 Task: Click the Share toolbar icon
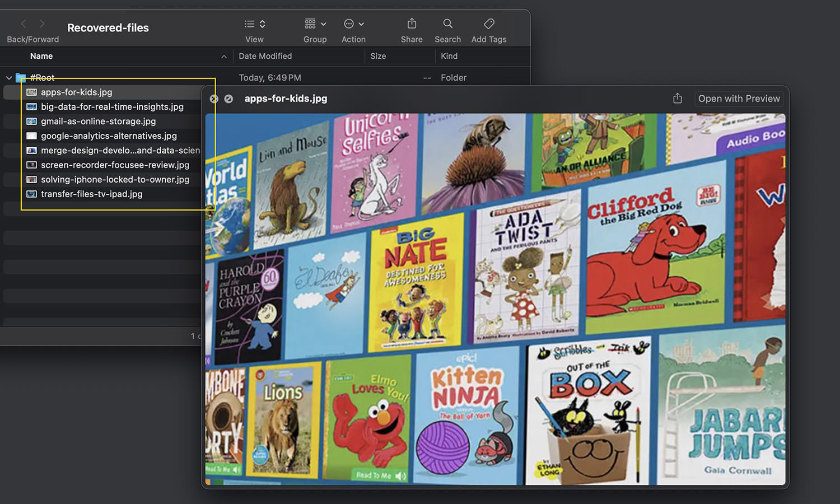[x=412, y=24]
